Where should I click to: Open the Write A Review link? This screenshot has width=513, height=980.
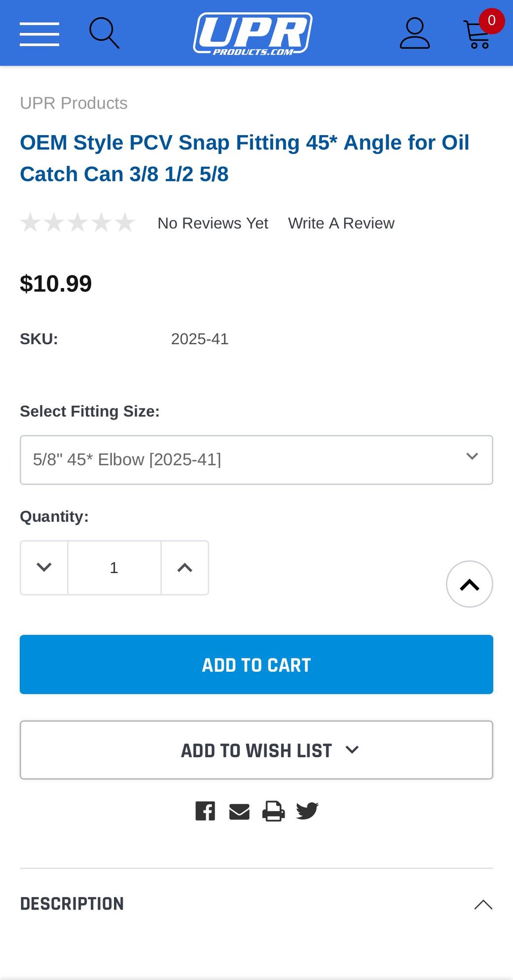click(x=341, y=223)
